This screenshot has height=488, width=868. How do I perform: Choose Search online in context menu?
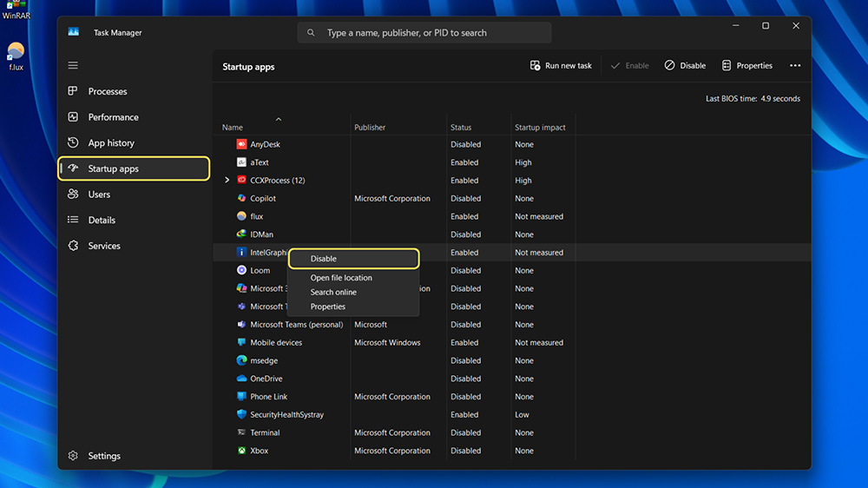[354, 292]
